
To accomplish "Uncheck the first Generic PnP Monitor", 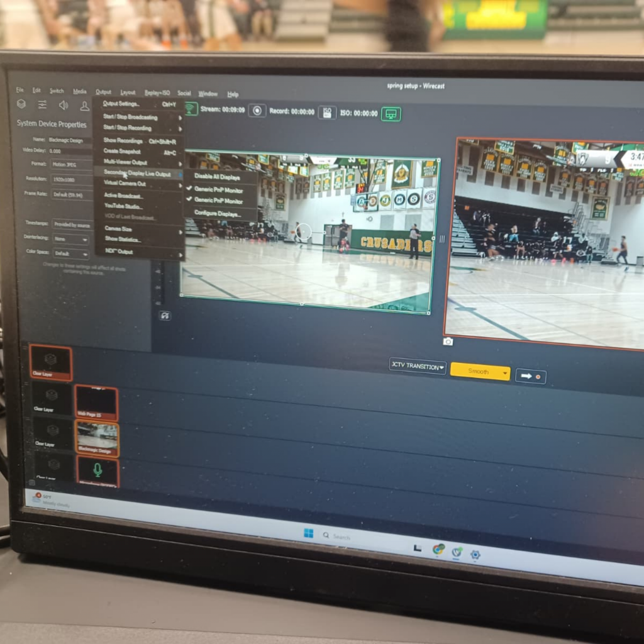I will click(x=218, y=189).
